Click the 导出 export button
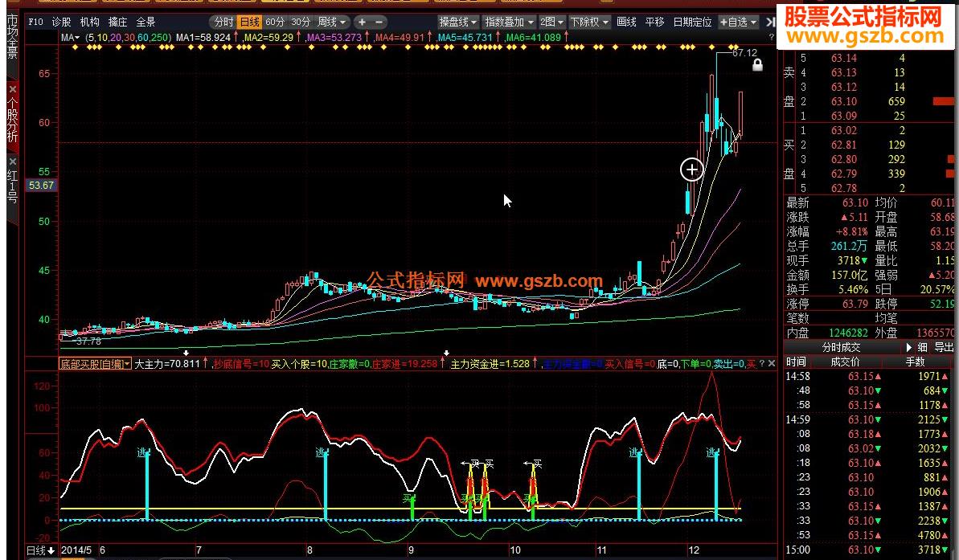Screen dimensions: 959x560 coord(944,347)
